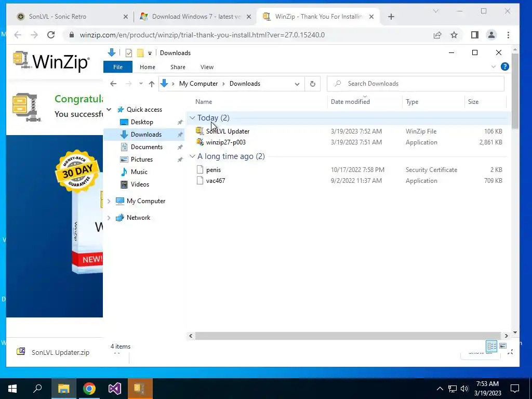Collapse the Quick access tree node

point(109,109)
